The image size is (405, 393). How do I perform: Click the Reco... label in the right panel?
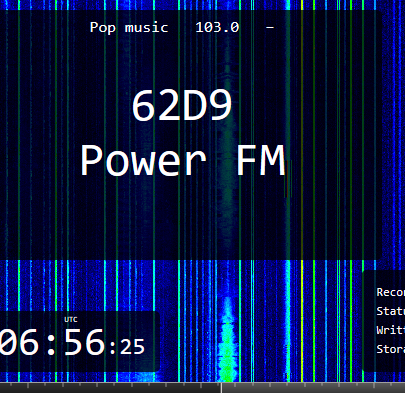click(391, 292)
